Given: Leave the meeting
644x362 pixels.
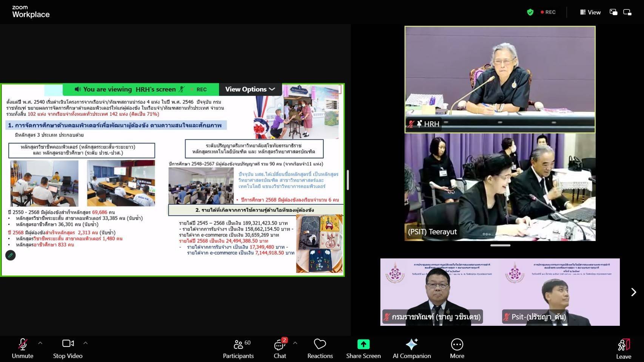Looking at the screenshot, I should click(623, 348).
